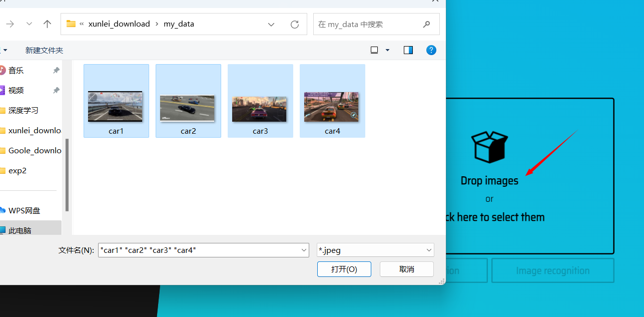Open the *.jpeg file type dropdown

tap(375, 250)
